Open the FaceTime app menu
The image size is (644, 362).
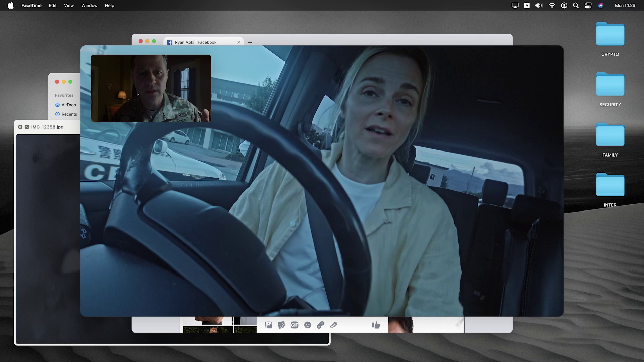pyautogui.click(x=32, y=5)
